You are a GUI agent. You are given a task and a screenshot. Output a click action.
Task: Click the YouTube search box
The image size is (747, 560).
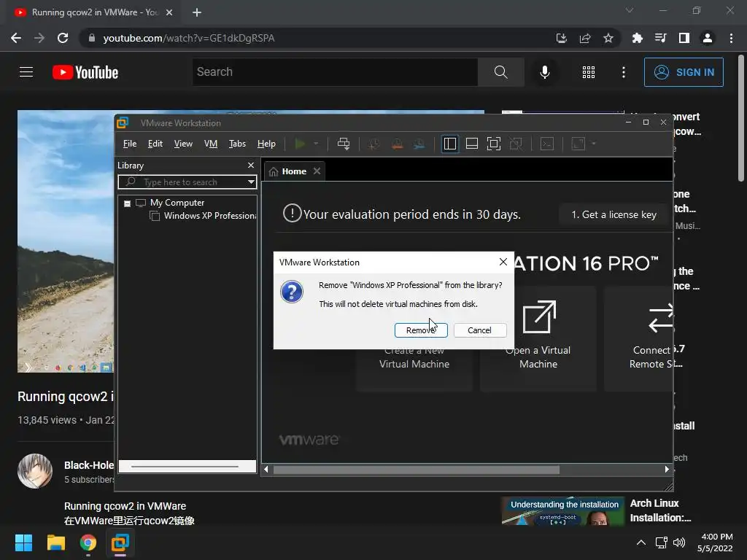pos(336,72)
